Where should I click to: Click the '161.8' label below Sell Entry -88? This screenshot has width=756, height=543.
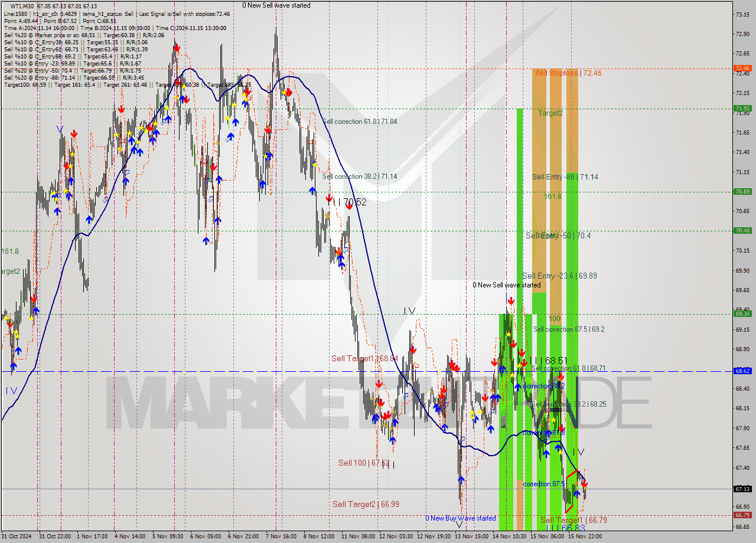pos(553,196)
